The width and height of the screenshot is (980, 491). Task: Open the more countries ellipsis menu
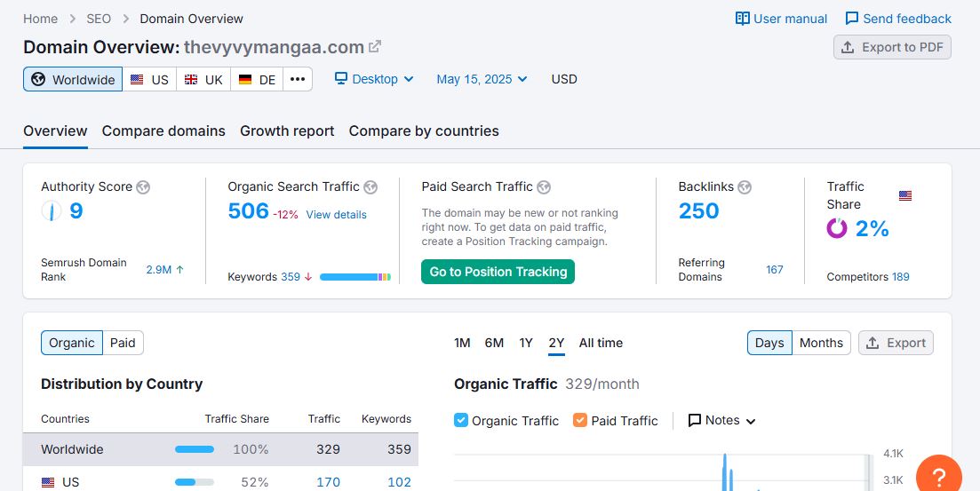pos(298,79)
